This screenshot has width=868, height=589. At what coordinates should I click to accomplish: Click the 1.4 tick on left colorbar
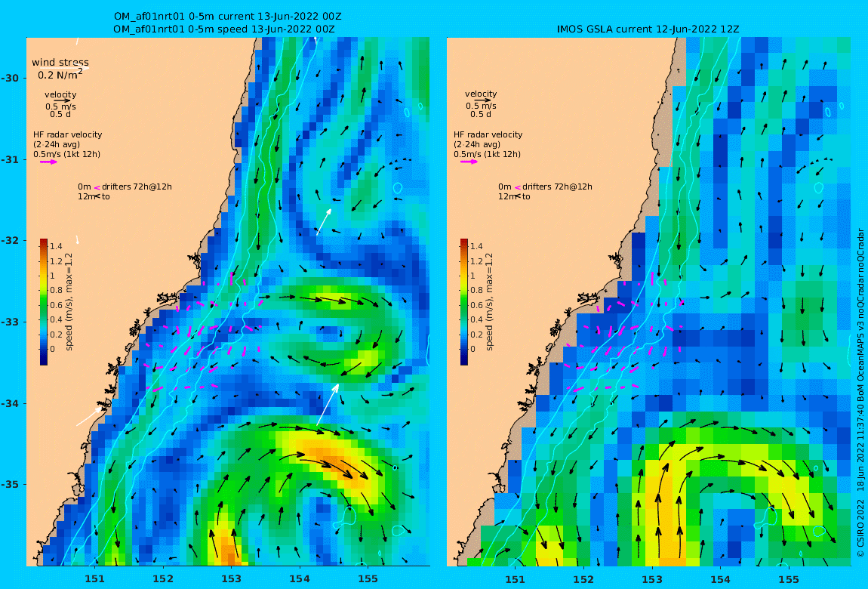pos(56,246)
